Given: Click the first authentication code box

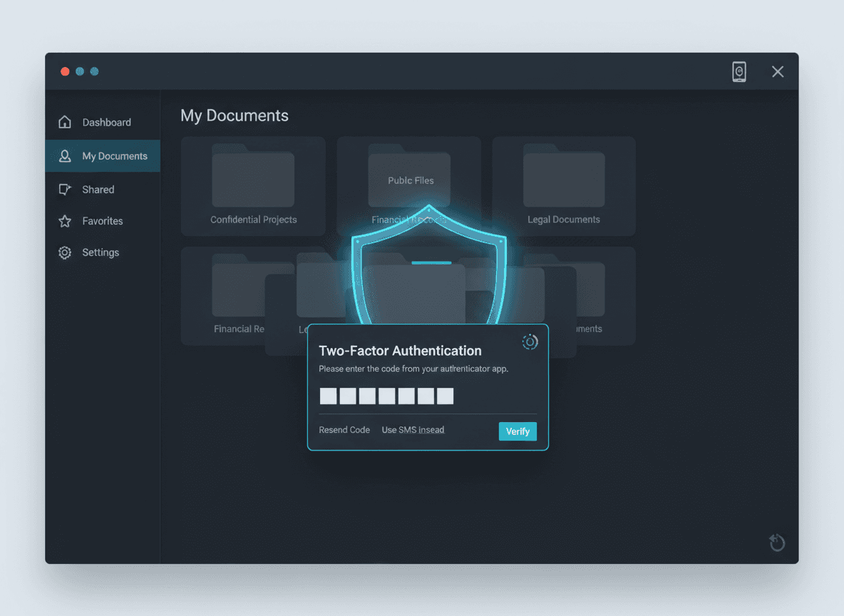Looking at the screenshot, I should [328, 396].
